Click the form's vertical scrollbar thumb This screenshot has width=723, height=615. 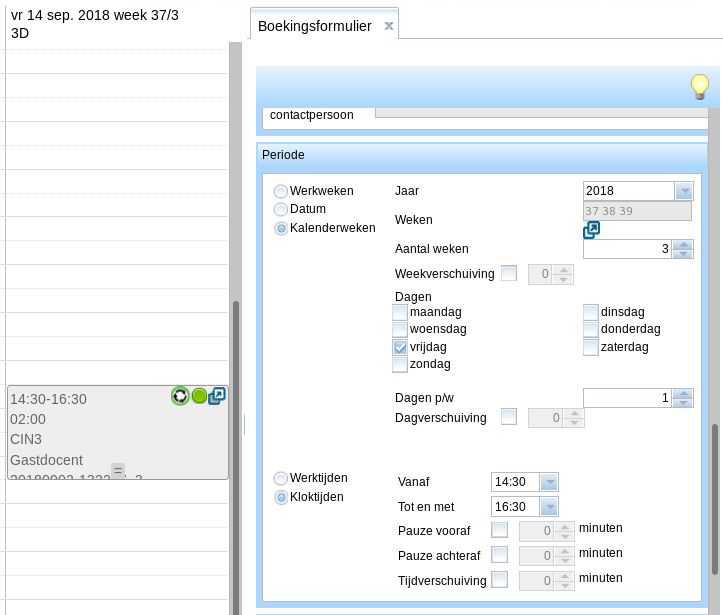click(x=715, y=499)
